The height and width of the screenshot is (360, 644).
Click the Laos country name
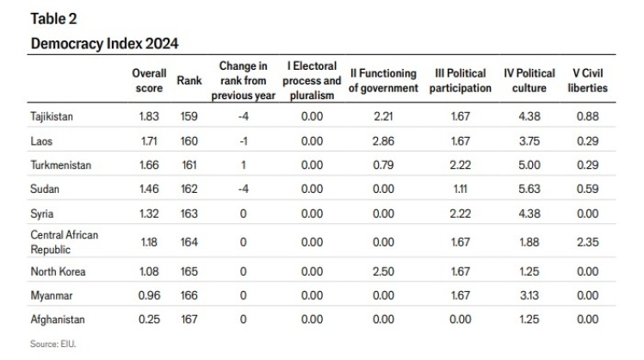click(x=41, y=140)
